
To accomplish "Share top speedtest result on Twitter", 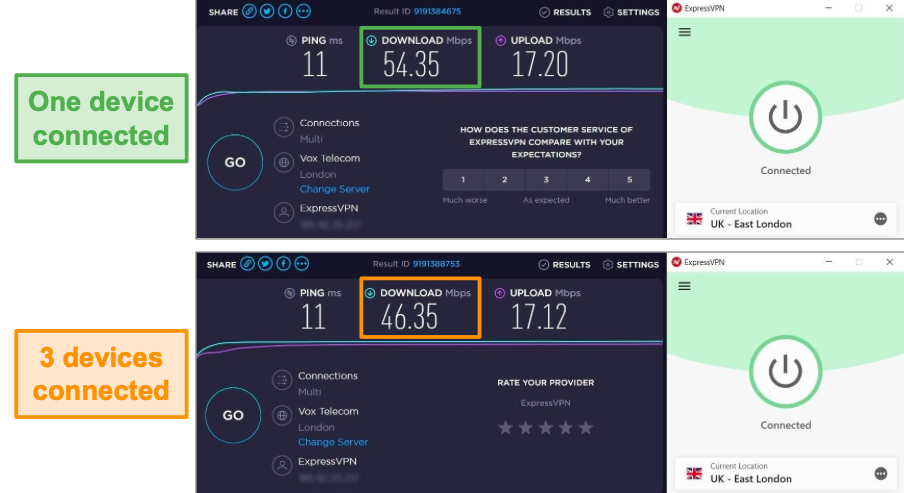I will [267, 11].
